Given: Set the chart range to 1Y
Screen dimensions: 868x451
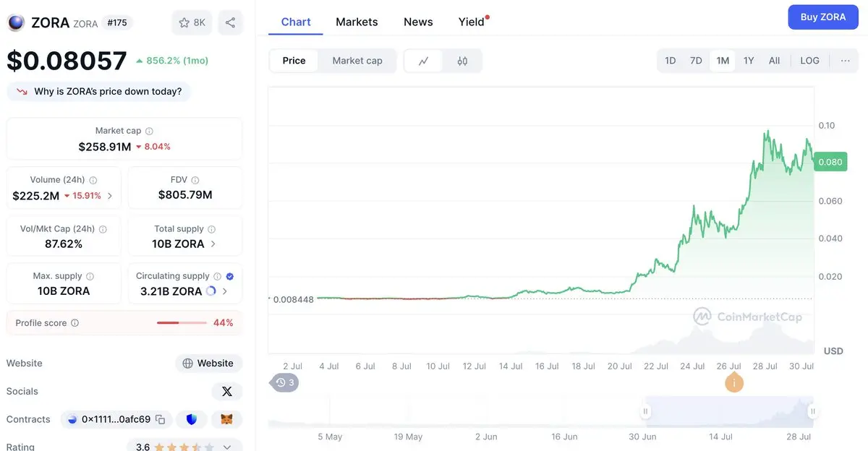Looking at the screenshot, I should click(749, 61).
